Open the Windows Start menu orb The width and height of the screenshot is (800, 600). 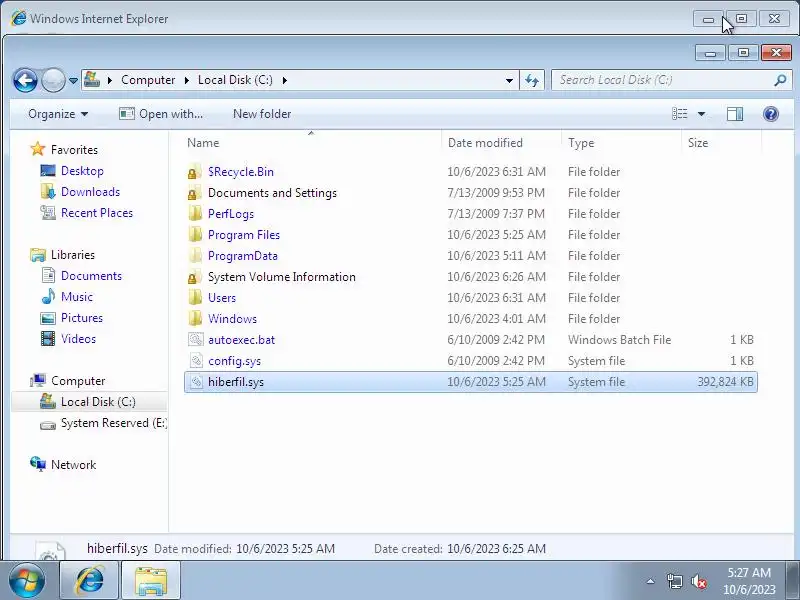pos(26,580)
